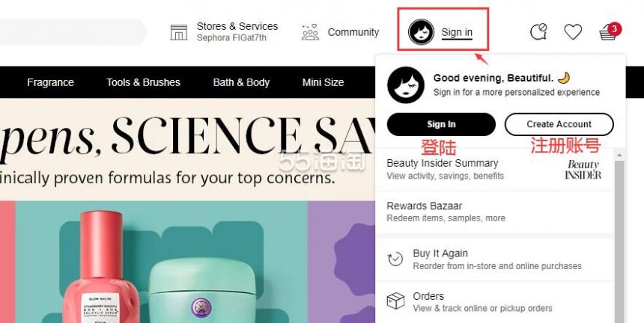Click the Buy It Again reorder icon
The height and width of the screenshot is (323, 644).
395,259
